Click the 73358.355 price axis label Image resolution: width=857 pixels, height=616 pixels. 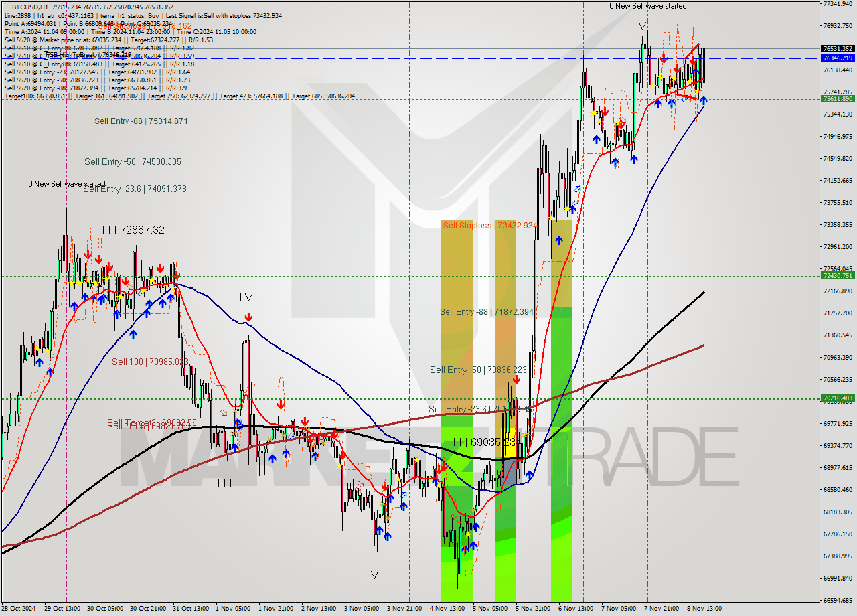pyautogui.click(x=838, y=225)
